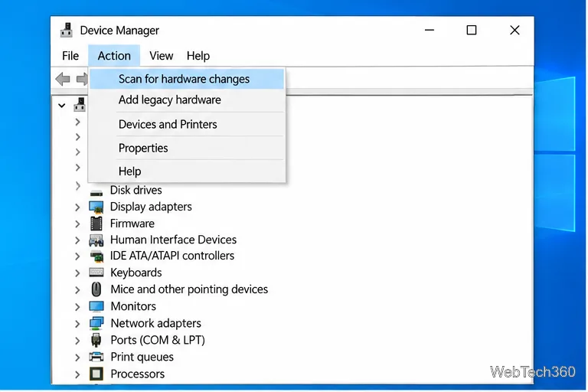Open the File menu

(x=70, y=56)
